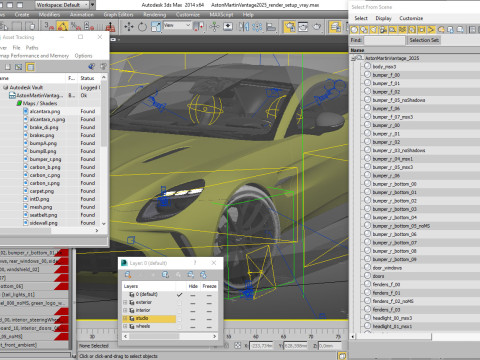The image size is (480, 360).
Task: Click the Select and Manipulate icon
Action: pos(214,27)
